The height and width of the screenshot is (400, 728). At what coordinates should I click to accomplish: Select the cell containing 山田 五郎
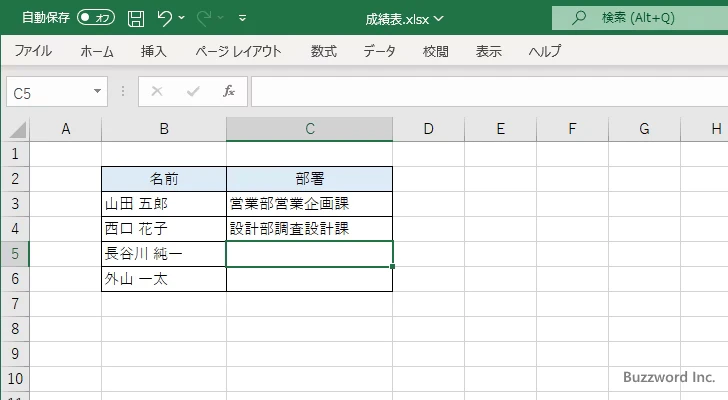[x=164, y=204]
